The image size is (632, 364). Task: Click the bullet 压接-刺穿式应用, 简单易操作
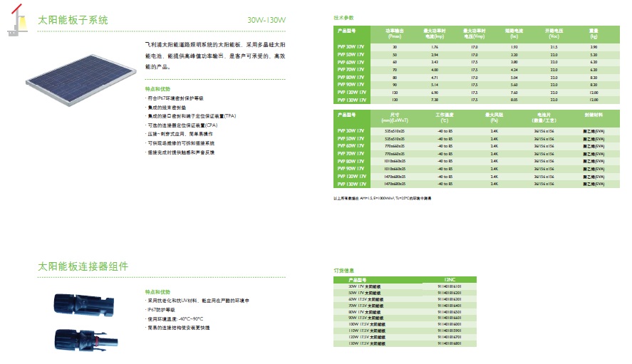click(179, 134)
